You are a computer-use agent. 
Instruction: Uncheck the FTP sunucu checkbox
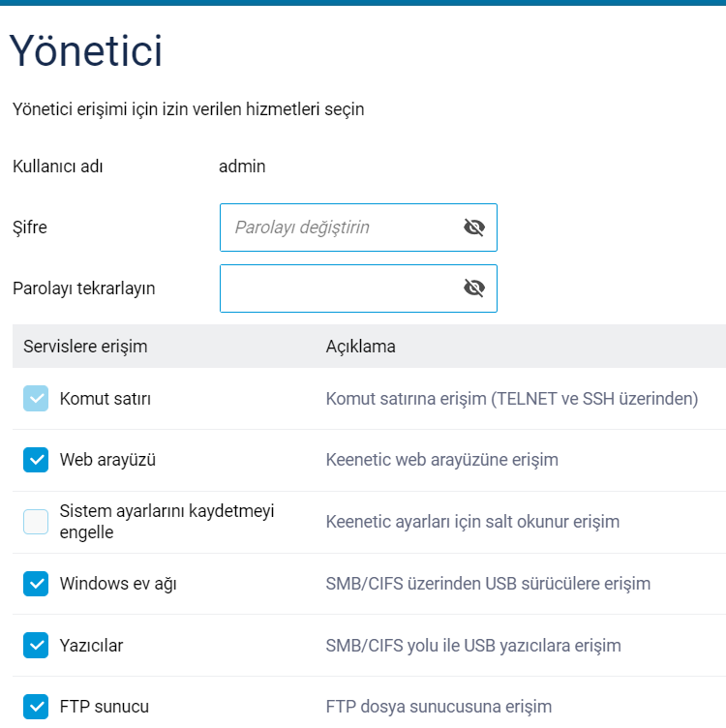click(x=36, y=707)
